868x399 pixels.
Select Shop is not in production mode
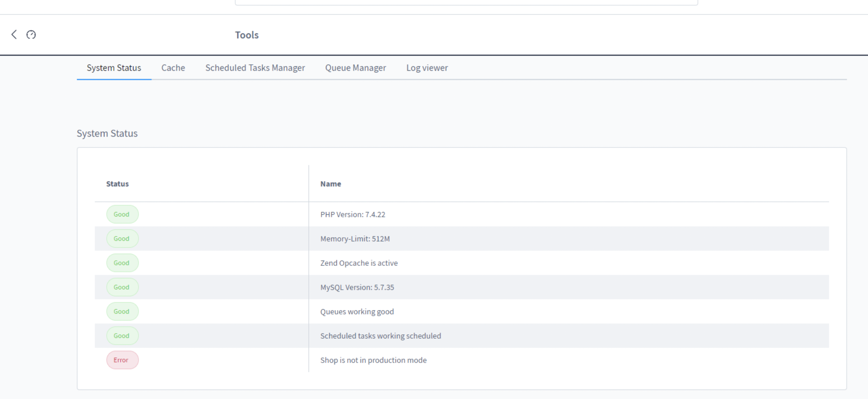tap(373, 360)
